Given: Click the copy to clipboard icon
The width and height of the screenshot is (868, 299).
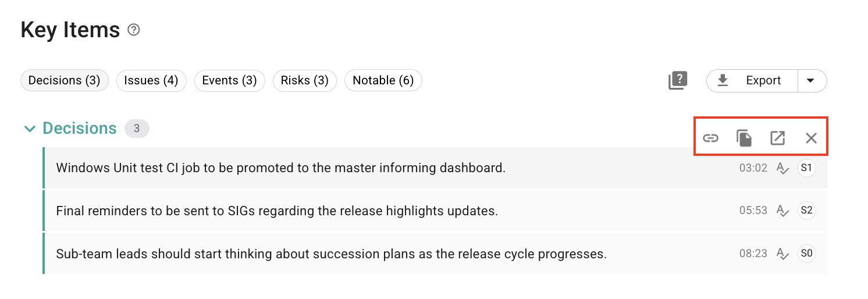Looking at the screenshot, I should point(744,138).
